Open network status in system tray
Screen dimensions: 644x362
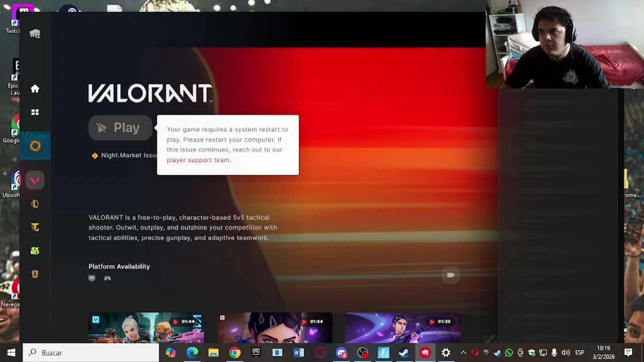click(x=543, y=352)
